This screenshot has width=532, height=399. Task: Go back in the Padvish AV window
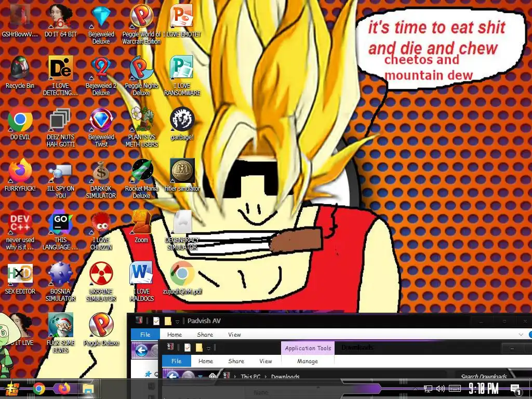pyautogui.click(x=141, y=350)
